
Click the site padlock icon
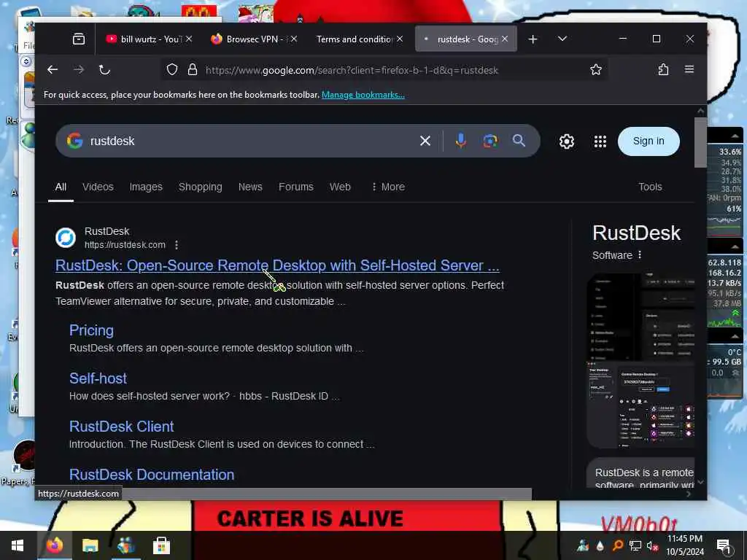pos(193,70)
